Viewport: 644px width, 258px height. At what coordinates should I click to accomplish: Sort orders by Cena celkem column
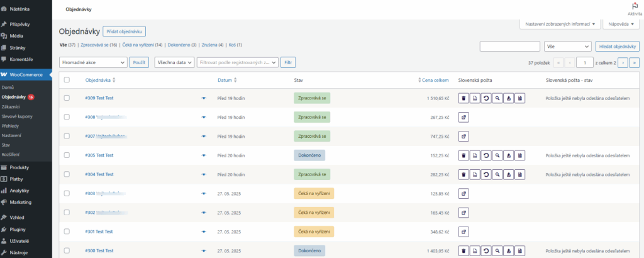(x=433, y=81)
